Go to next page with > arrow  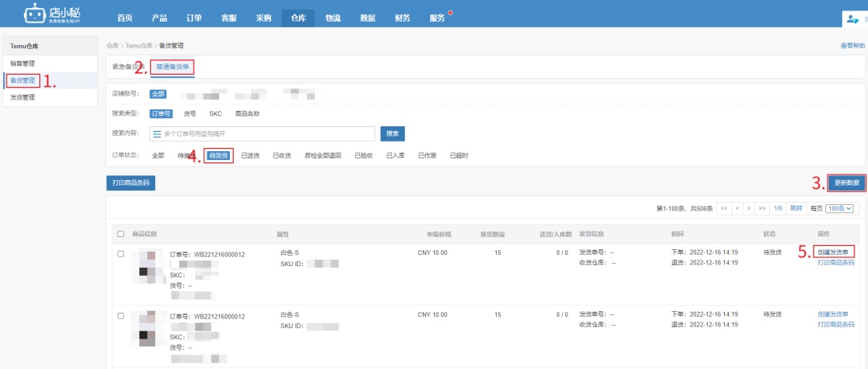pos(749,208)
